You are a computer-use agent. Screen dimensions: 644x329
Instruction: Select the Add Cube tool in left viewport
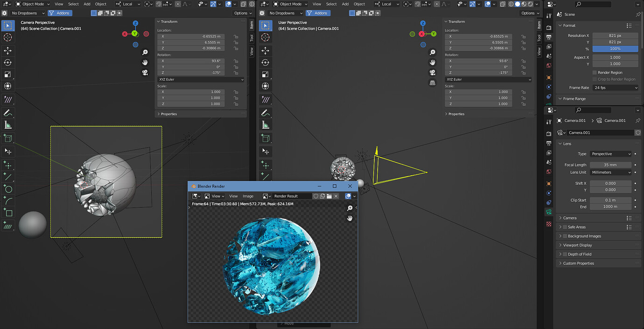[8, 138]
